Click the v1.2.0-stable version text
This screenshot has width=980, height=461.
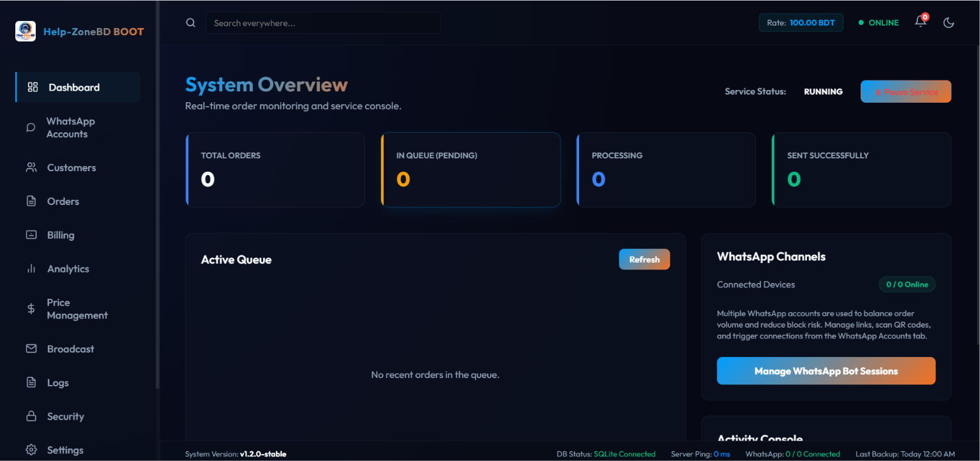tap(263, 454)
